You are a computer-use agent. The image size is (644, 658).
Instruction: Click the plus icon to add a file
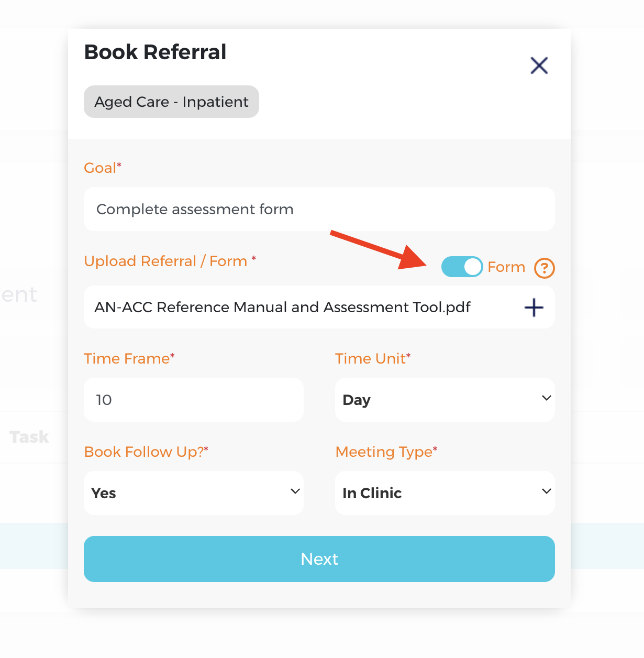(x=534, y=308)
